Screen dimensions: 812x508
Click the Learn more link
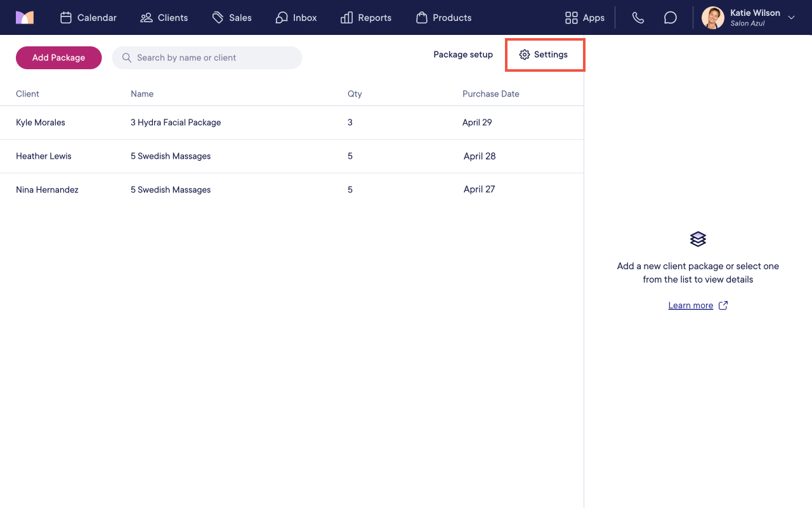[691, 305]
